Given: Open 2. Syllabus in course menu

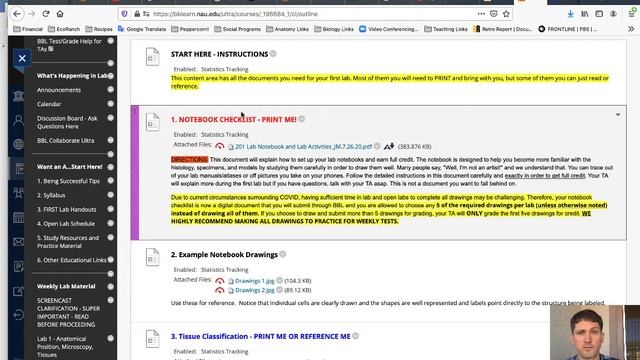Looking at the screenshot, I should (51, 195).
